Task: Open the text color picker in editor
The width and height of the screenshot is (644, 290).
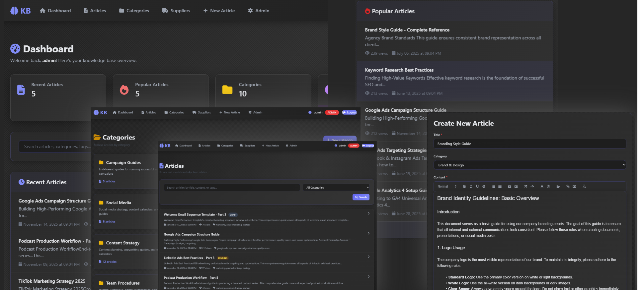Action: (542, 186)
